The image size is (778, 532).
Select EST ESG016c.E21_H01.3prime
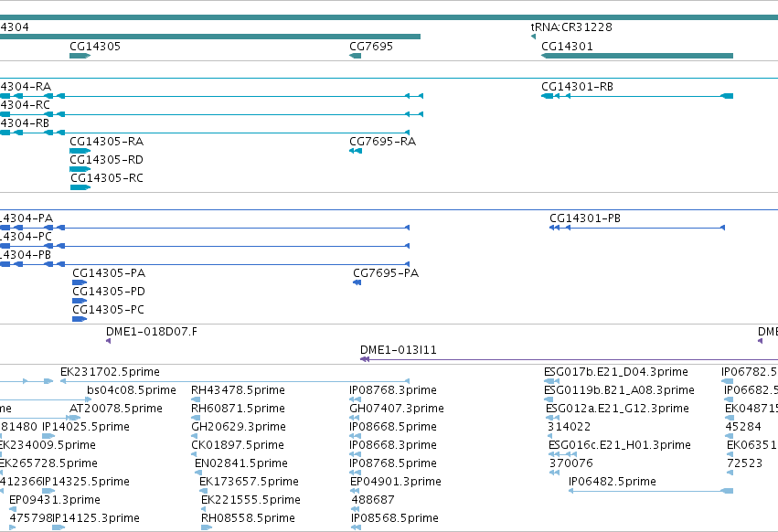tap(619, 446)
